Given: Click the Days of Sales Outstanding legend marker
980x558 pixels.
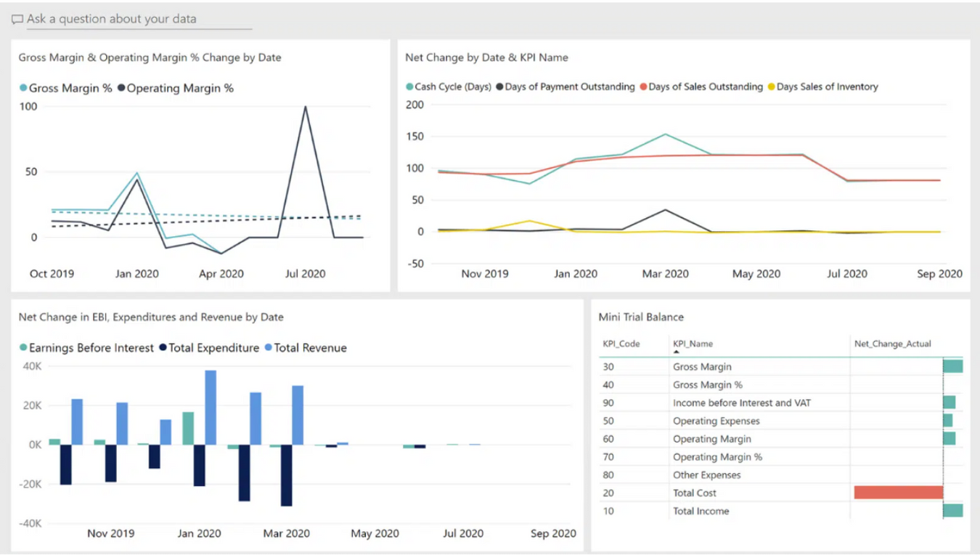Looking at the screenshot, I should click(643, 87).
